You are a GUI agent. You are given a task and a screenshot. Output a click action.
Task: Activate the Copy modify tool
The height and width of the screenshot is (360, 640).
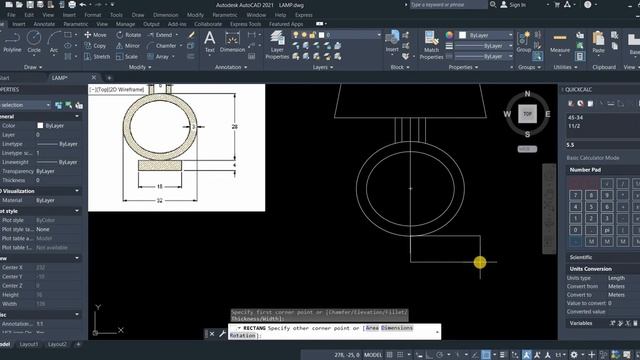tap(96, 46)
